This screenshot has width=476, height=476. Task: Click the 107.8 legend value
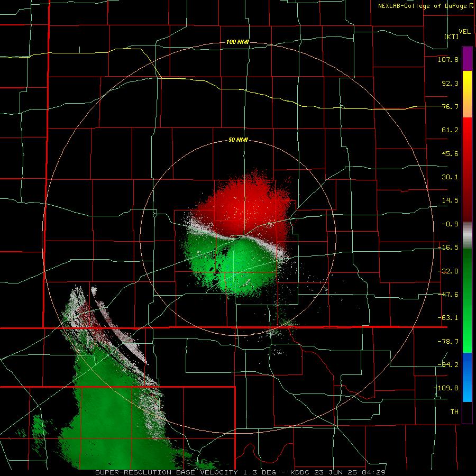tap(448, 59)
